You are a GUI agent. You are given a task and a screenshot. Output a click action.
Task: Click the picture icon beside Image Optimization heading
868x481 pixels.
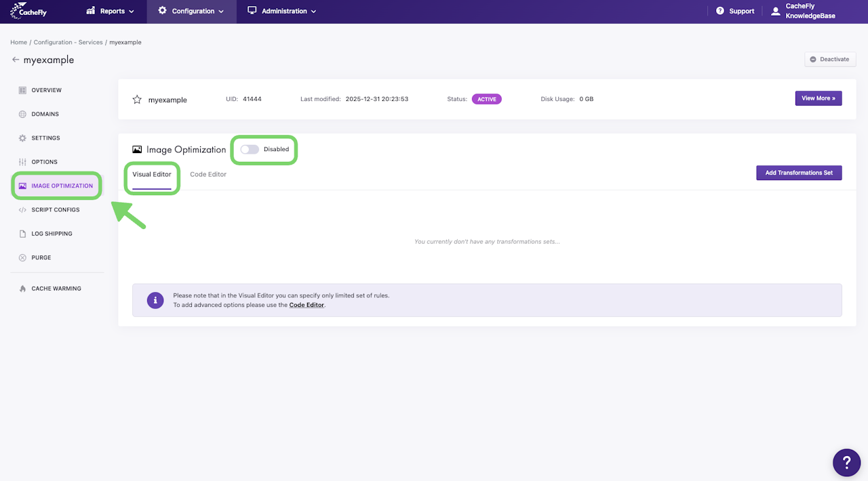pos(137,150)
